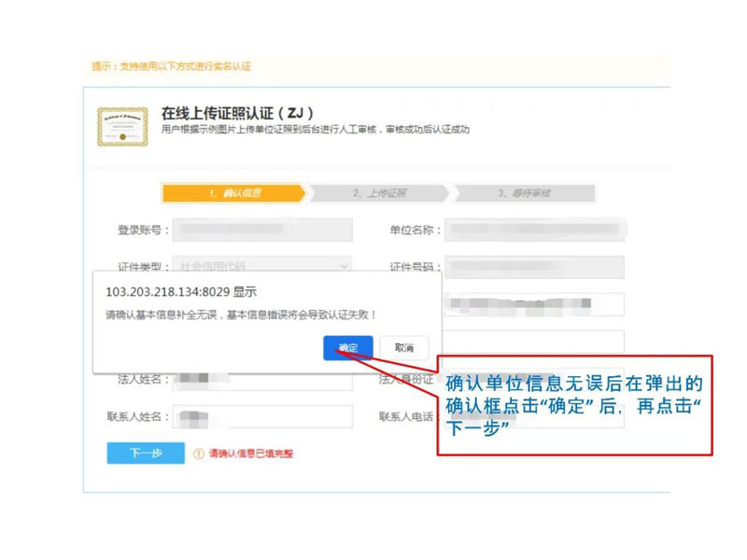The width and height of the screenshot is (747, 560).
Task: Click the certificate icon beside 在线上传证照认证
Action: 121,126
